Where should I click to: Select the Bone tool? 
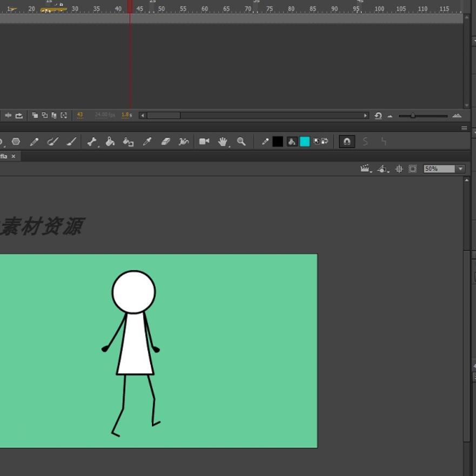(92, 142)
